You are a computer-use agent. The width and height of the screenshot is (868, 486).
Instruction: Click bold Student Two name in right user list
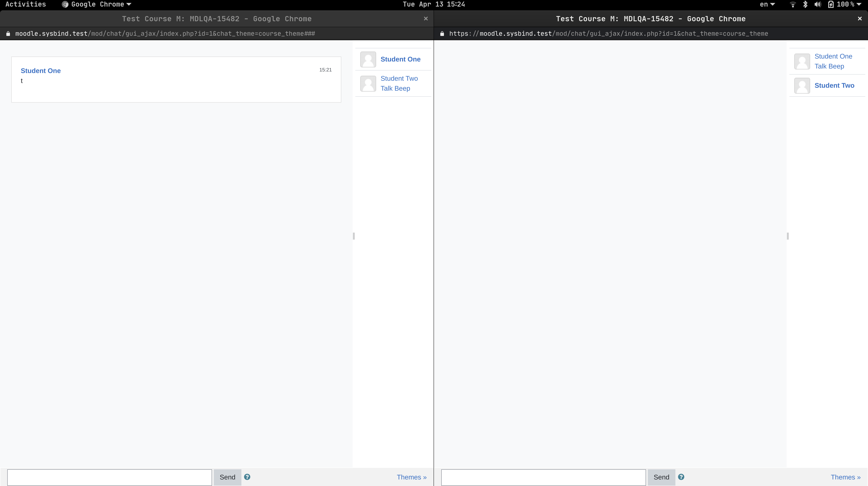coord(834,86)
